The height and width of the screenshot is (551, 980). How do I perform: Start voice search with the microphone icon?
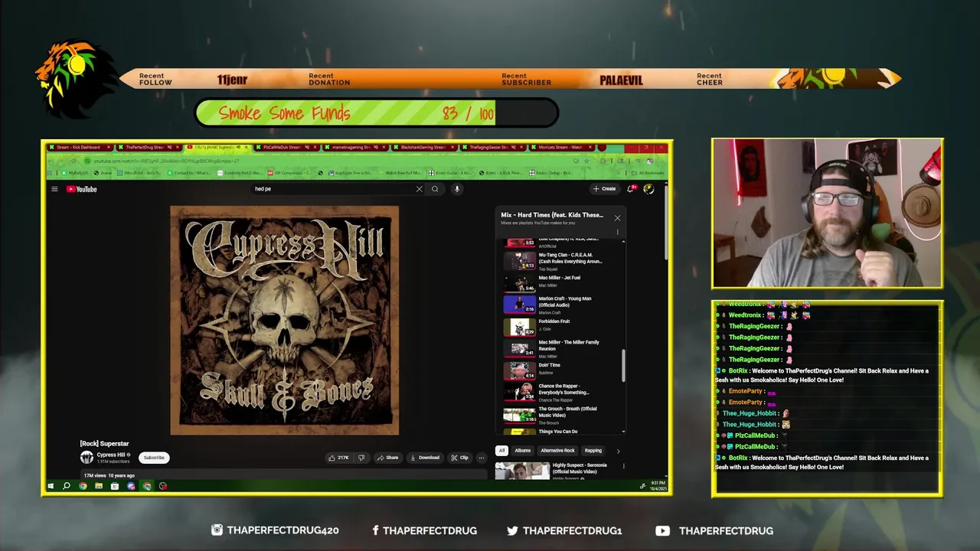tap(456, 189)
